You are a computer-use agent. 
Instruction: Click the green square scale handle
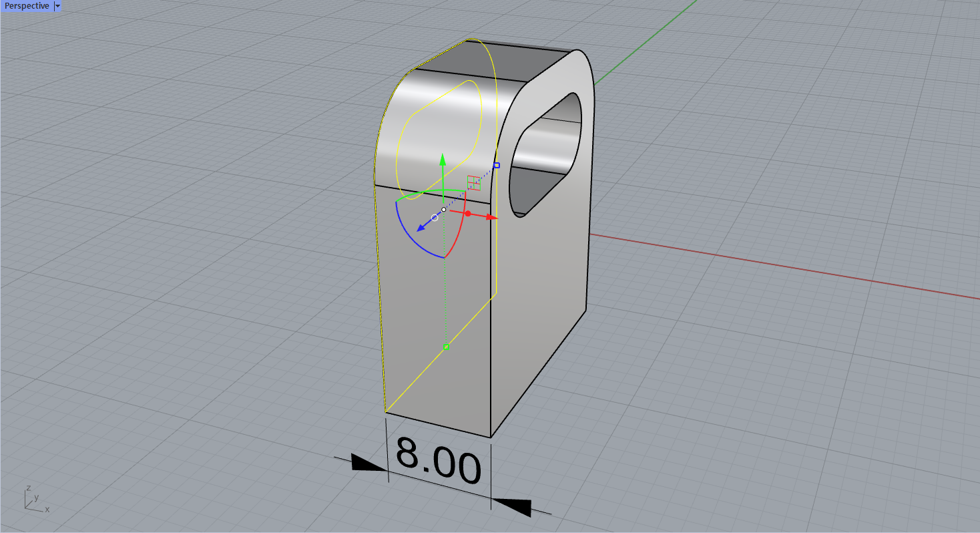447,347
